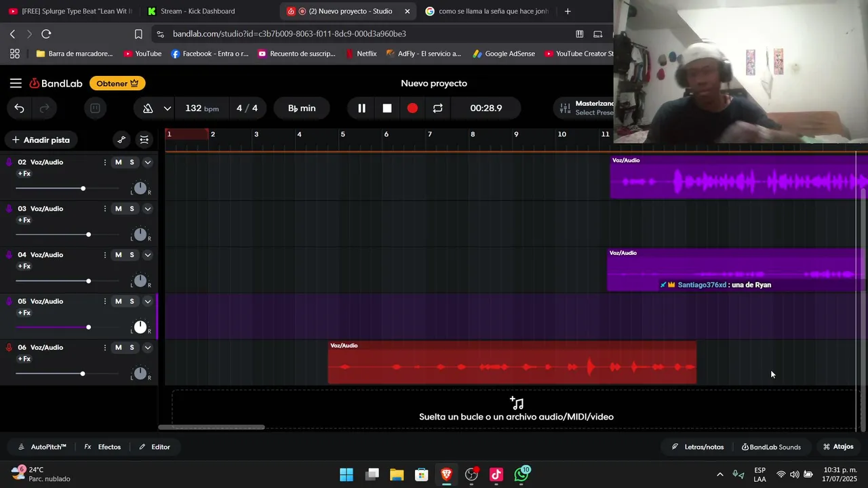Switch to Stream - Kick Dashboard tab
868x488 pixels.
click(208, 11)
